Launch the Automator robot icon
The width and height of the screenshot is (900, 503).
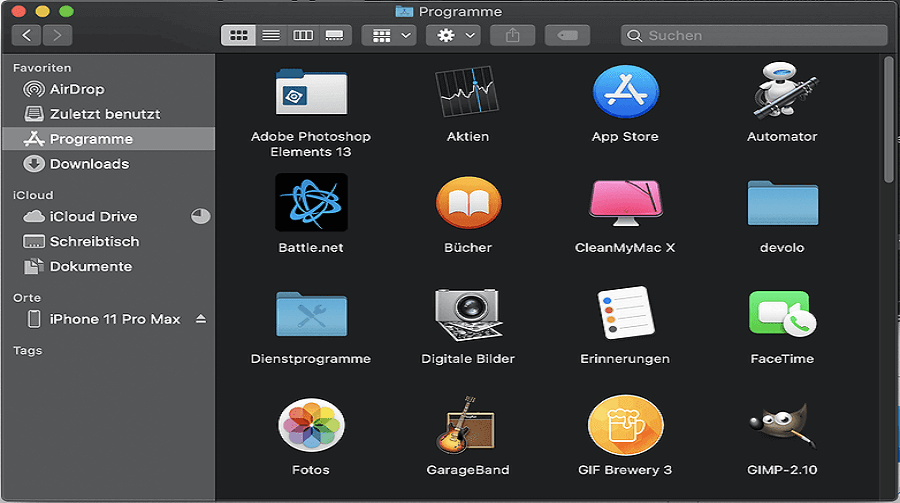click(x=783, y=91)
